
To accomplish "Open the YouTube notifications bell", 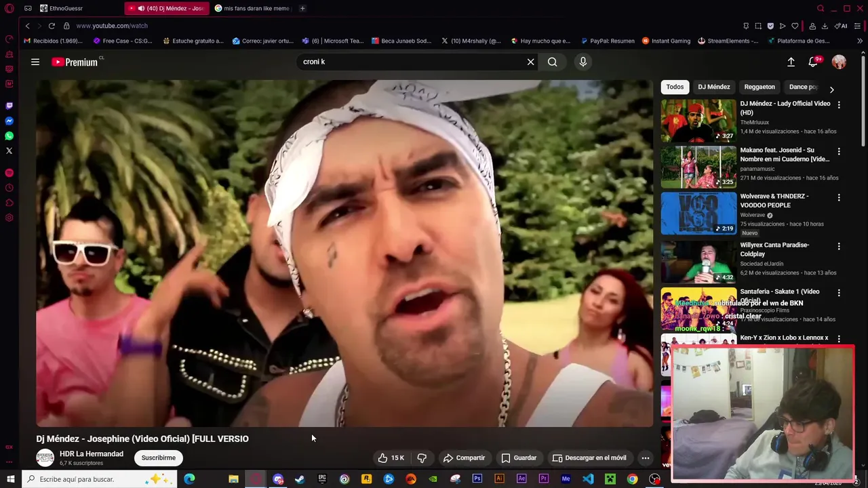I will click(813, 62).
